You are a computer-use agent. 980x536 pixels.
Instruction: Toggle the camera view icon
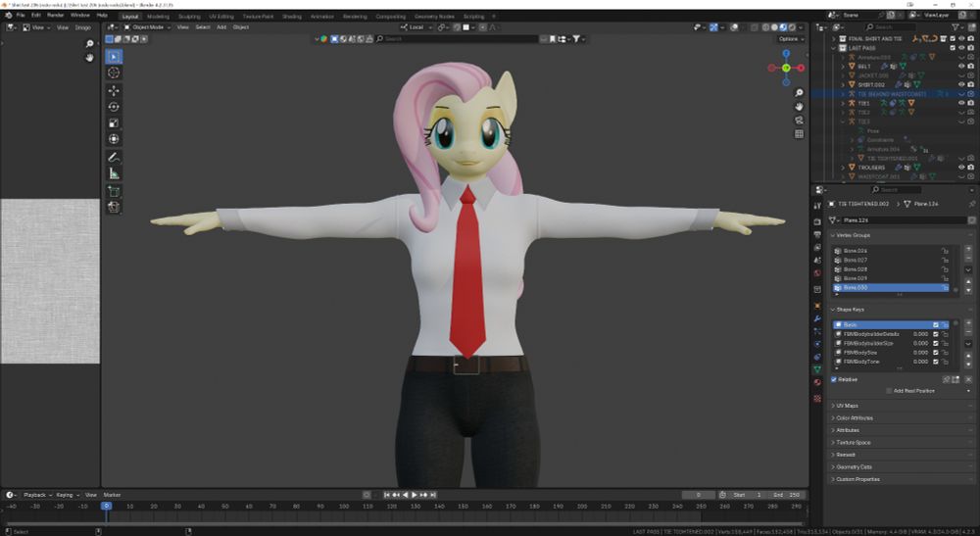coord(799,121)
